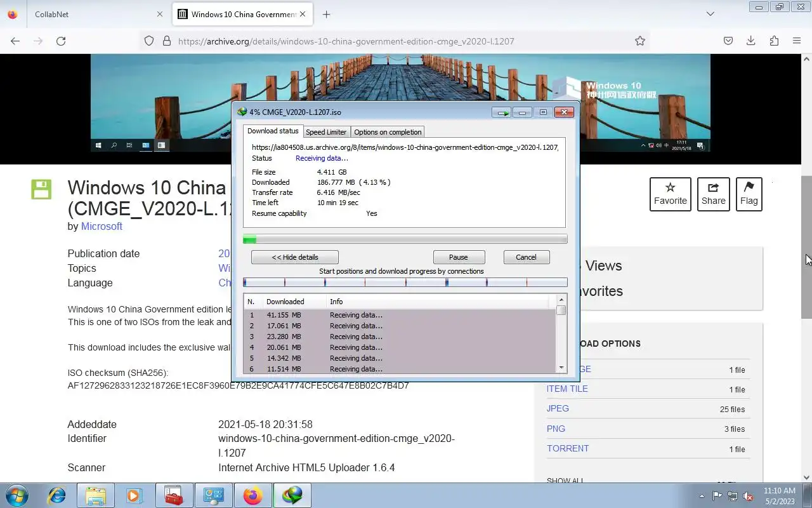Click the address bar URL field
The width and height of the screenshot is (812, 508).
pos(393,41)
